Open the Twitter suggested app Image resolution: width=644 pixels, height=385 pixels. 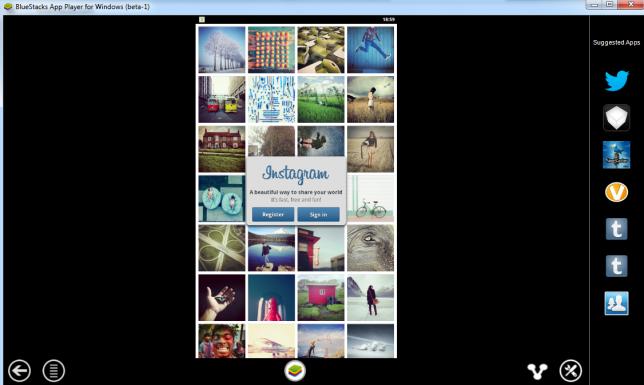(x=616, y=81)
